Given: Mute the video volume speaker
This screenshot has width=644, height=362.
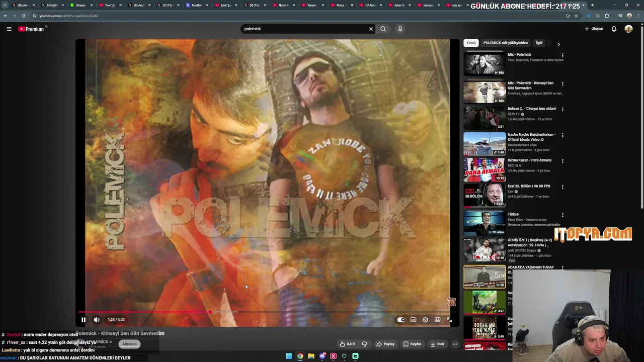Looking at the screenshot, I should [x=97, y=319].
